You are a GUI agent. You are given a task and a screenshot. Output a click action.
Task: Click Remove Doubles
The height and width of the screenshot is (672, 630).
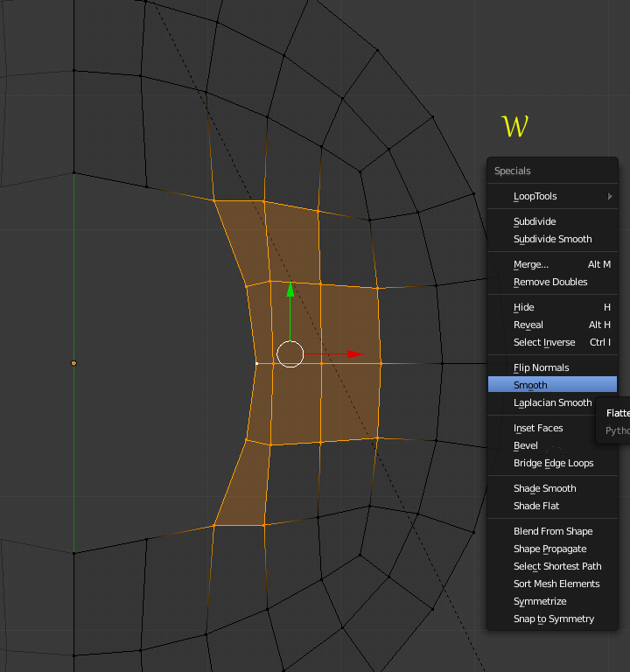point(552,282)
